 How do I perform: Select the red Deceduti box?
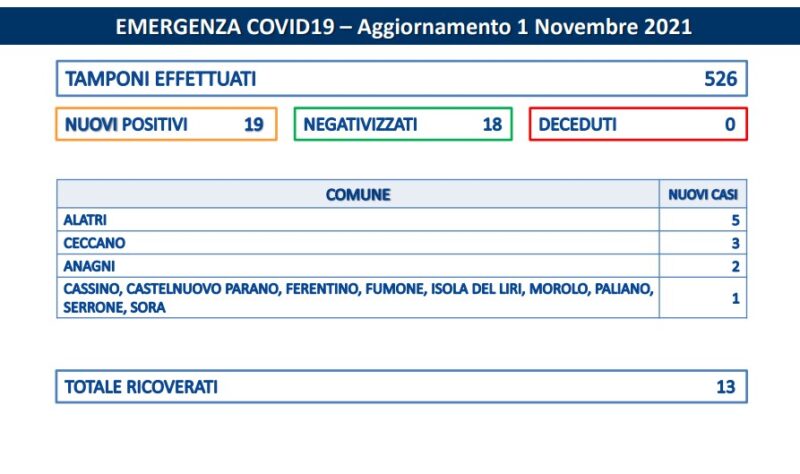click(638, 124)
